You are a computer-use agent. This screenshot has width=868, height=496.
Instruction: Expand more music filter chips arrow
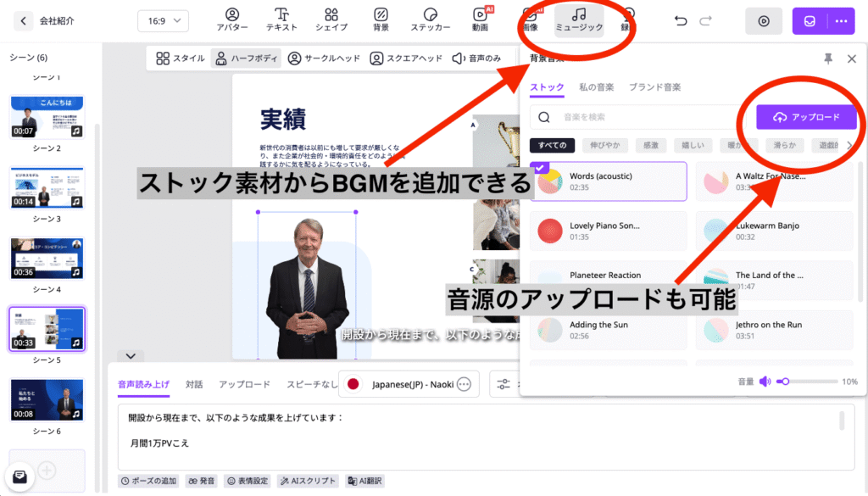coord(849,145)
